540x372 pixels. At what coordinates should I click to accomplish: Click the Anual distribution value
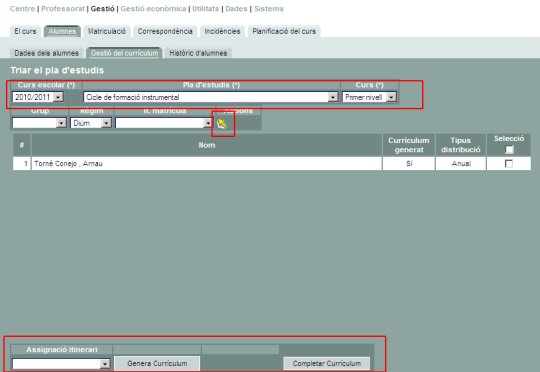pyautogui.click(x=461, y=164)
